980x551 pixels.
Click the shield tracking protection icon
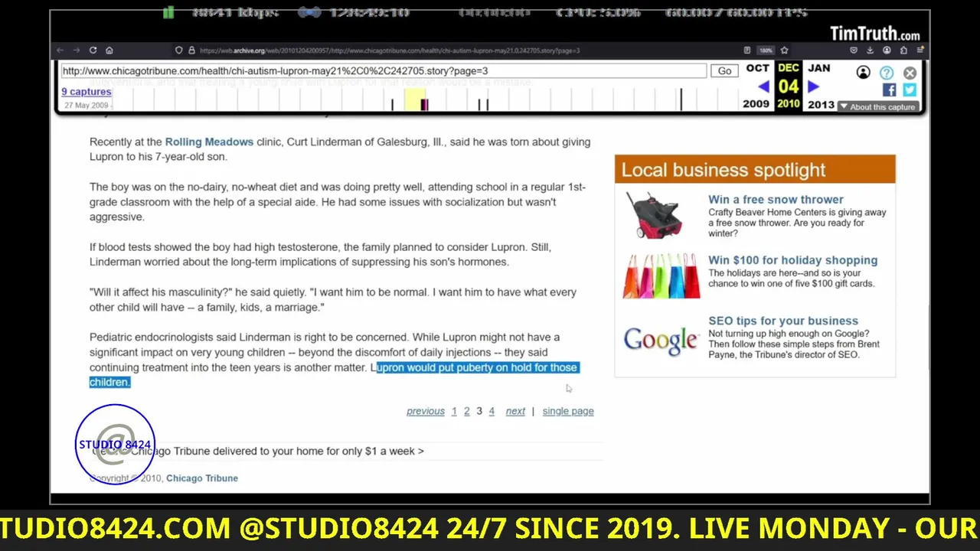[179, 51]
